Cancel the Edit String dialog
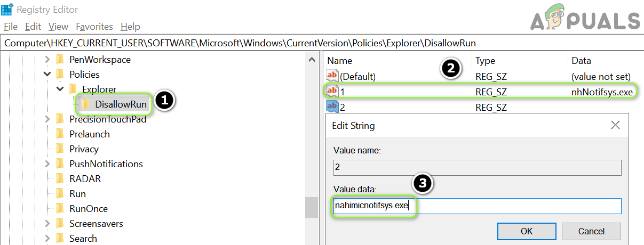Screen dimensions: 644x245 click(591, 231)
